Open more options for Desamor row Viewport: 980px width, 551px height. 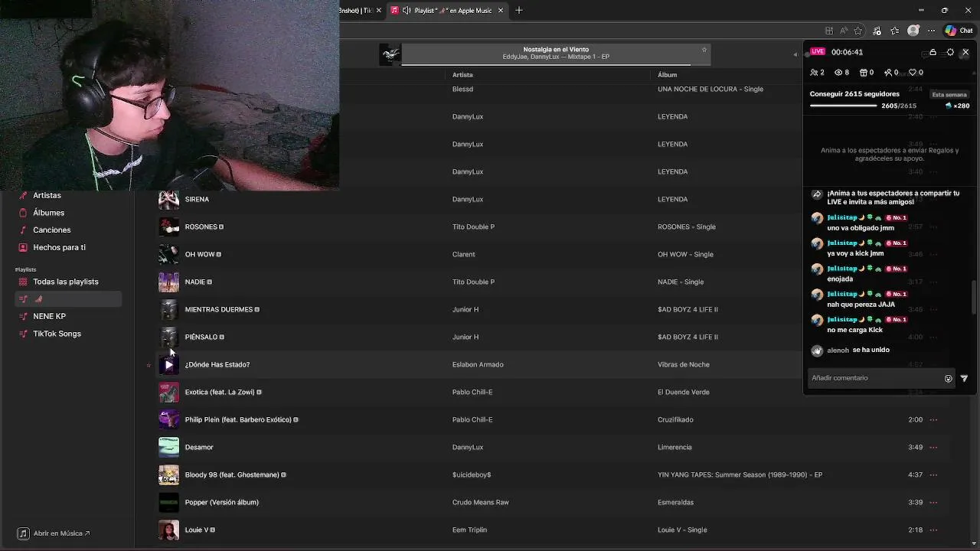click(x=933, y=447)
